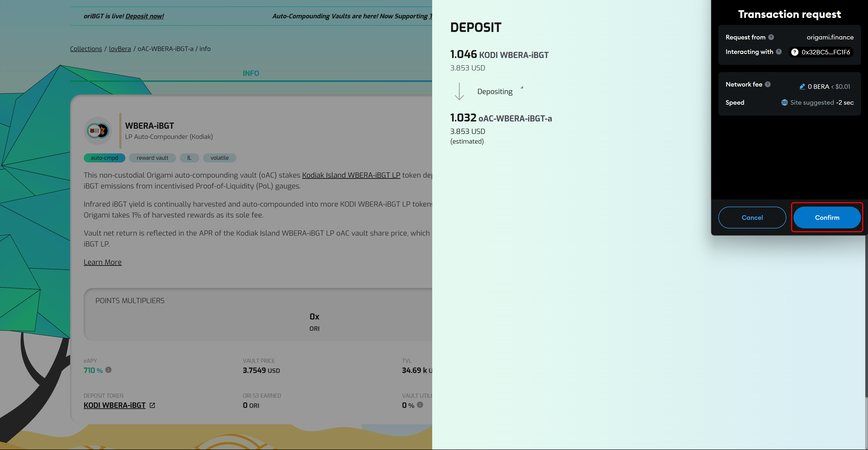Viewport: 868px width, 450px height.
Task: Select the auto-cmpd tag
Action: click(105, 158)
